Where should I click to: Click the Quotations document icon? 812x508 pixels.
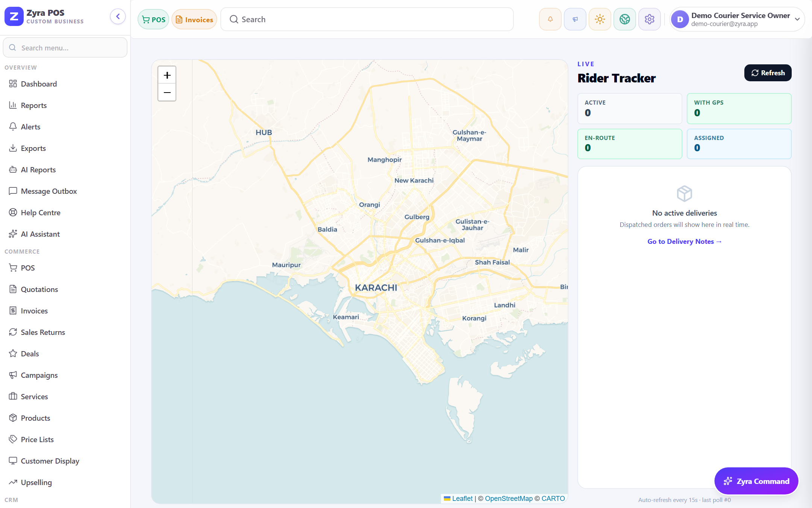(13, 289)
